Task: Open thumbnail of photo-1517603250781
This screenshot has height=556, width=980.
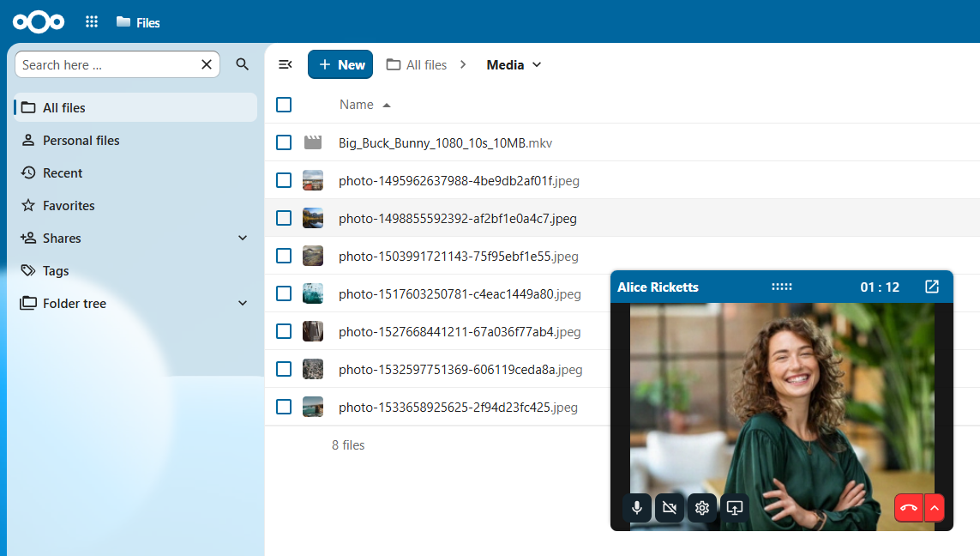Action: pyautogui.click(x=312, y=293)
